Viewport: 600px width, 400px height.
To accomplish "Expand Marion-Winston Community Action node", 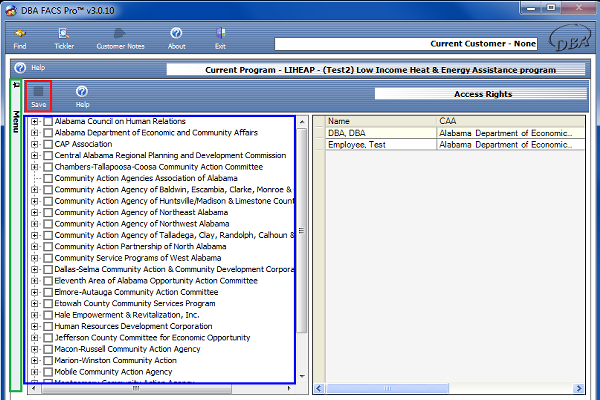I will [35, 361].
